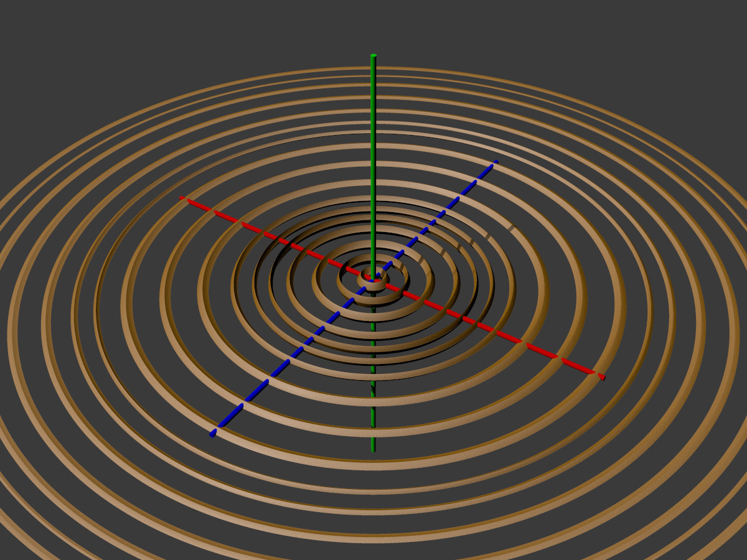Click the lower-left tip of the blue axis
The image size is (747, 560).
click(213, 433)
